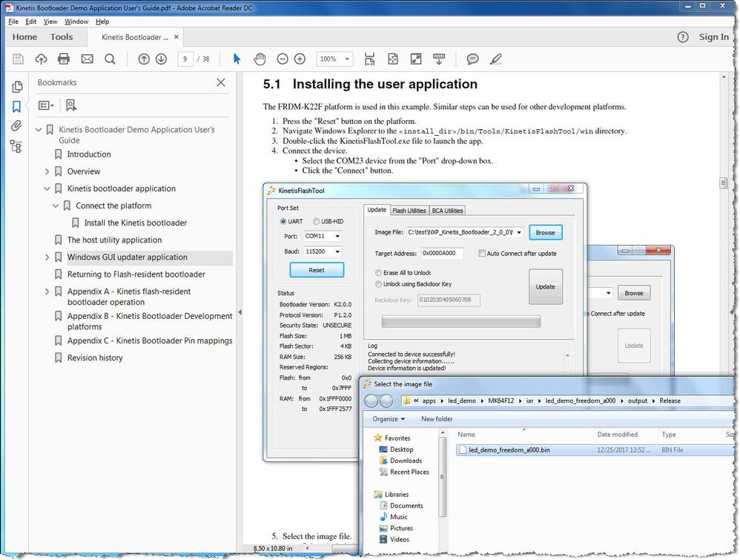Switch to the Home tab

click(24, 37)
